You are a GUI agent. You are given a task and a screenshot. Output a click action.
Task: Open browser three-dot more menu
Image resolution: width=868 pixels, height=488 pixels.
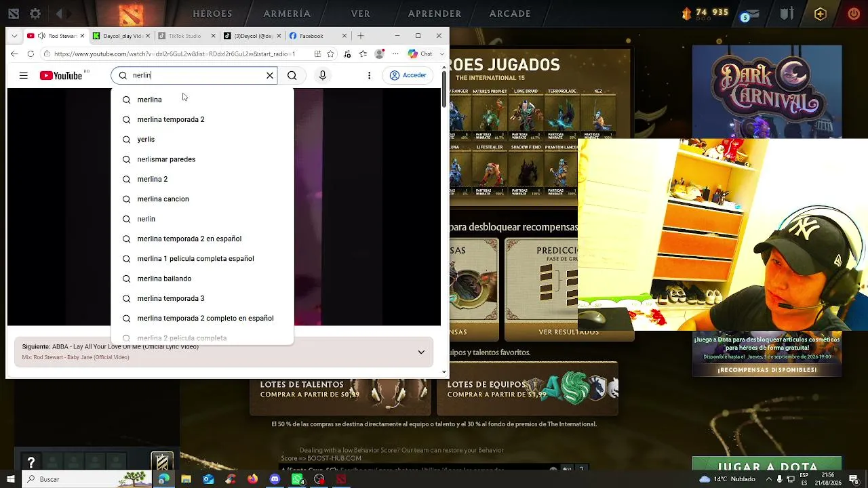click(395, 54)
